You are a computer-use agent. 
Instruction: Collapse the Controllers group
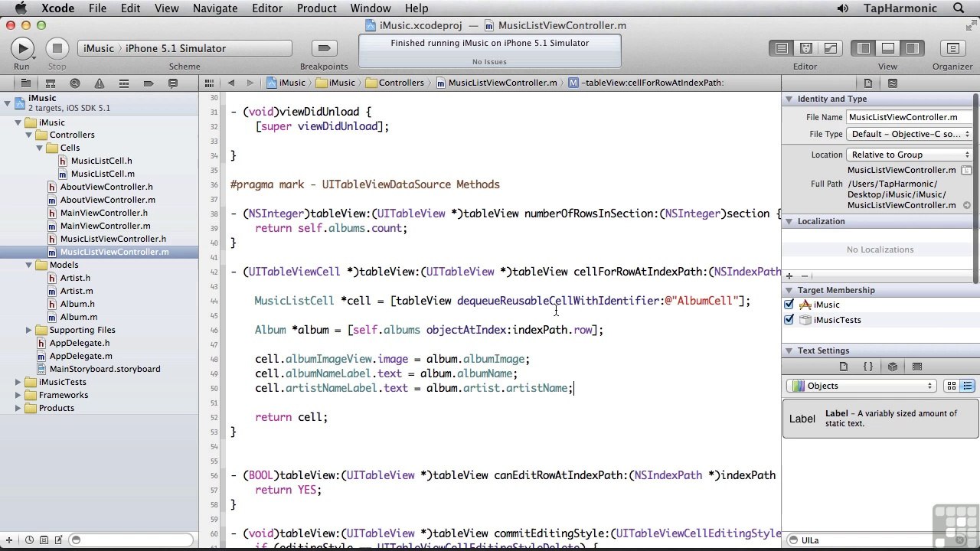29,135
